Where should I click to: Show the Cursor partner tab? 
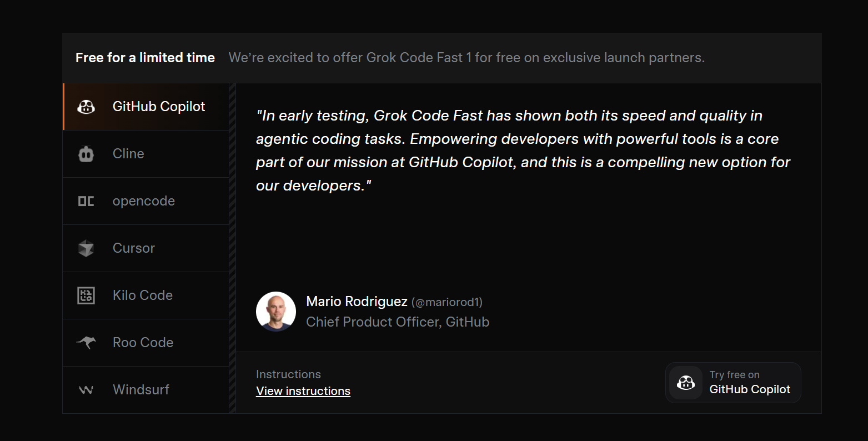(x=134, y=248)
